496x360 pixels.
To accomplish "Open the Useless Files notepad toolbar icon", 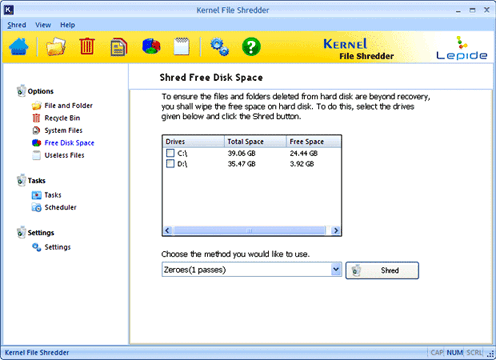I will point(182,46).
